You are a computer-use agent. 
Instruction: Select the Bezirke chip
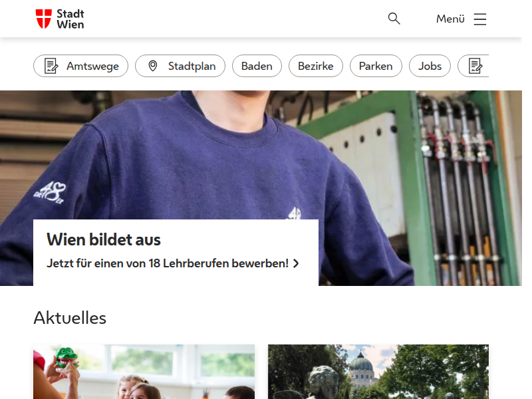[x=315, y=66]
